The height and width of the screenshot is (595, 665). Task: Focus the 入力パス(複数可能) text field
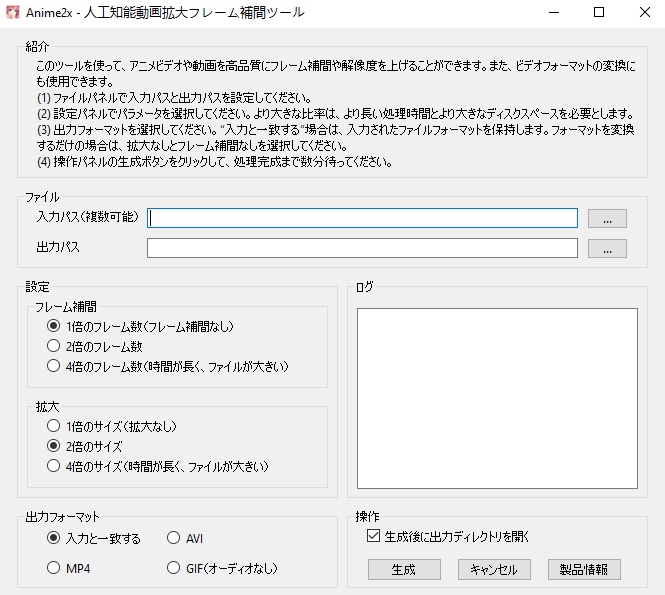point(362,218)
